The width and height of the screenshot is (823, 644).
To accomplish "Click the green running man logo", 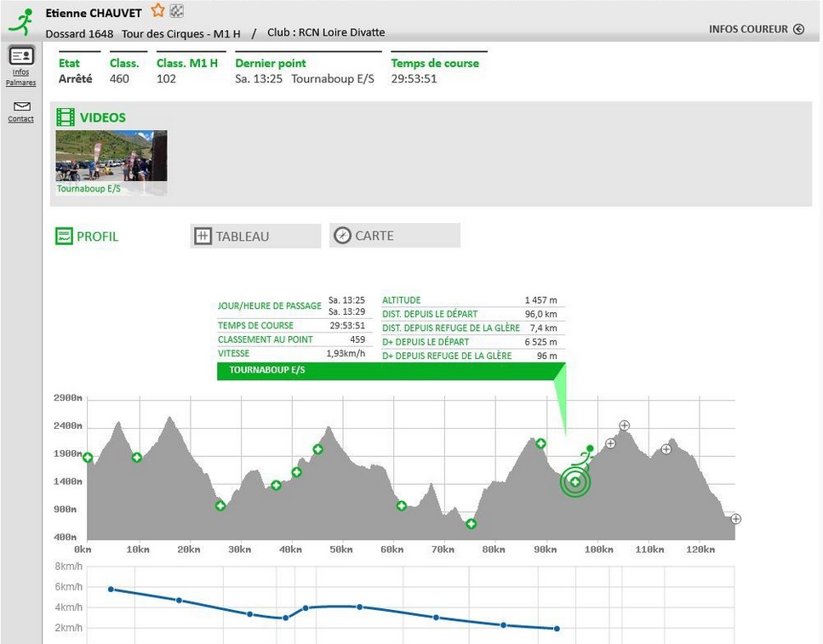I will [21, 20].
